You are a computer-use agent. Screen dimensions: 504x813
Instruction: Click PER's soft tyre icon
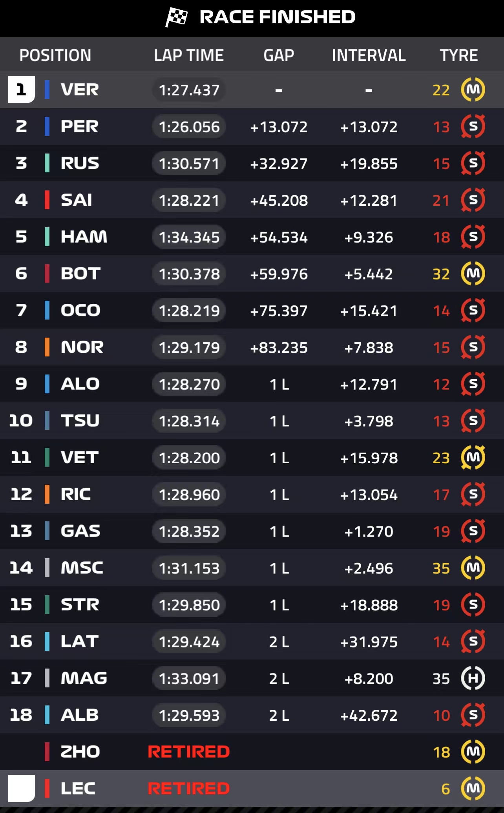pos(473,126)
